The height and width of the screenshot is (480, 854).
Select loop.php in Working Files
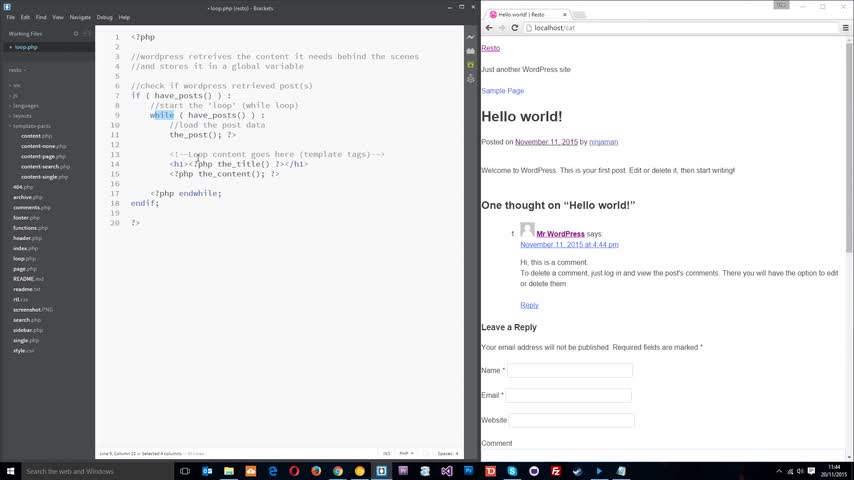(26, 47)
